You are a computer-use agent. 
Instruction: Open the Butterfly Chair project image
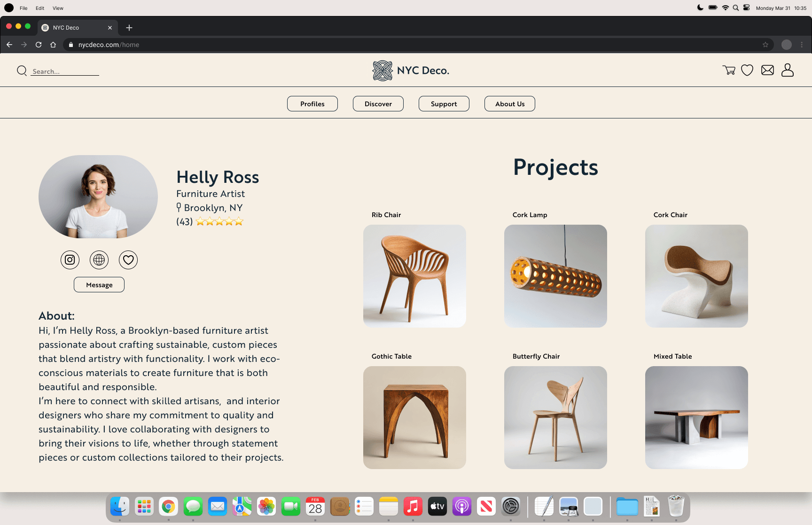555,417
